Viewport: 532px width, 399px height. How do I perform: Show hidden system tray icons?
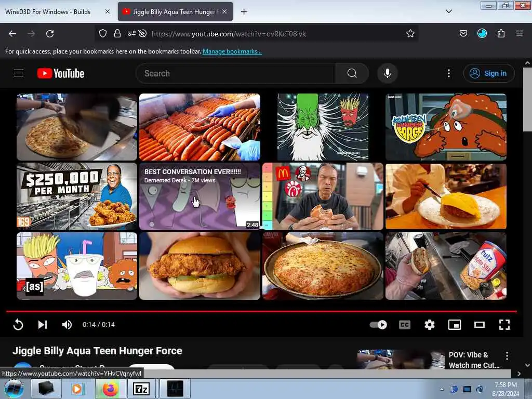(442, 389)
